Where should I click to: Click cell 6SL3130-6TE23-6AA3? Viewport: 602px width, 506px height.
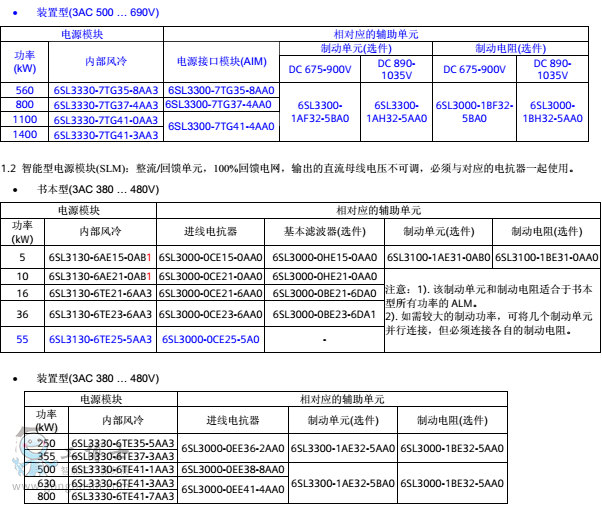point(100,314)
